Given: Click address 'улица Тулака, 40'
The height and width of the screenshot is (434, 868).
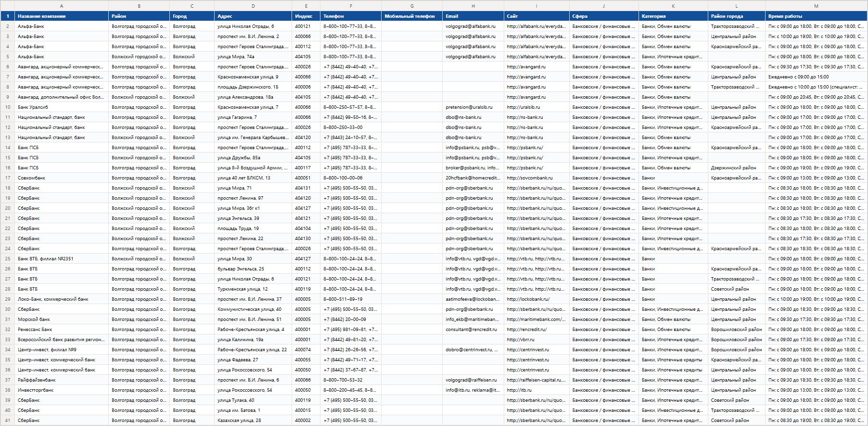Looking at the screenshot, I should [253, 400].
